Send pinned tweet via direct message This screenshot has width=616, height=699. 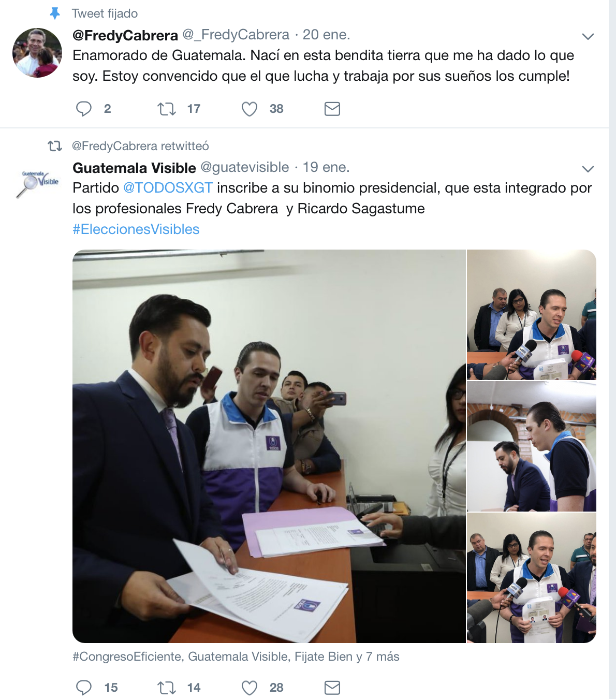pos(332,109)
